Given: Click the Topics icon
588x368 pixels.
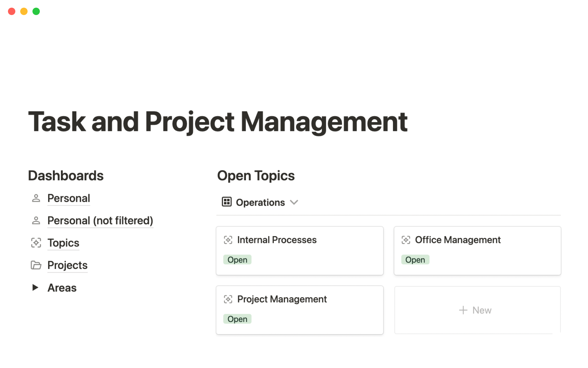Looking at the screenshot, I should (x=36, y=243).
